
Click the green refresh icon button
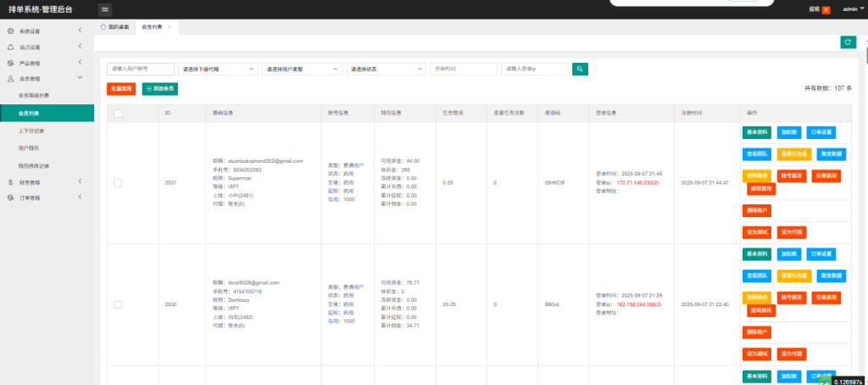click(x=848, y=42)
